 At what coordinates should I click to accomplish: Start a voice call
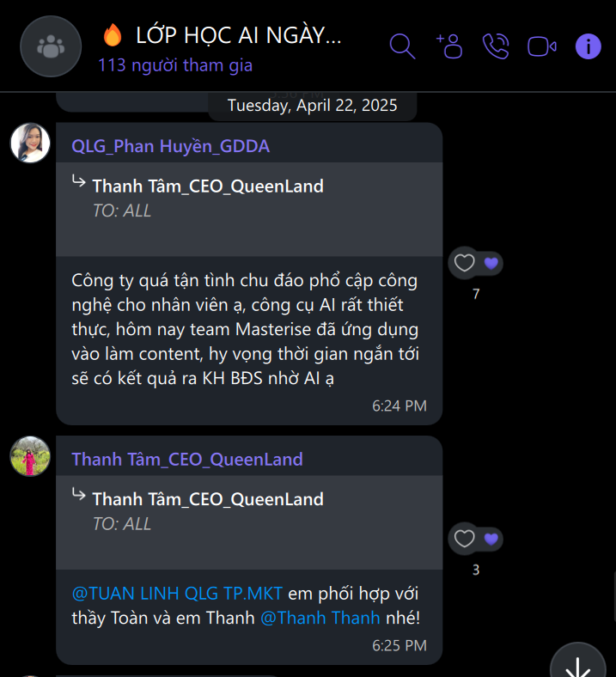click(x=496, y=46)
